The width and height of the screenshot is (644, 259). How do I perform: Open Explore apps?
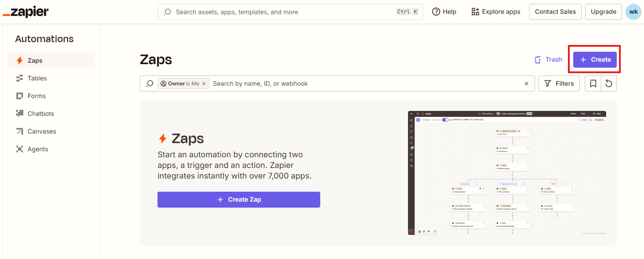496,12
